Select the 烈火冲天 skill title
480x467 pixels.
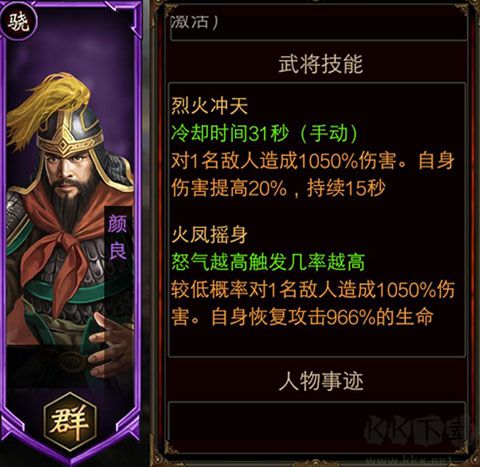click(x=209, y=106)
